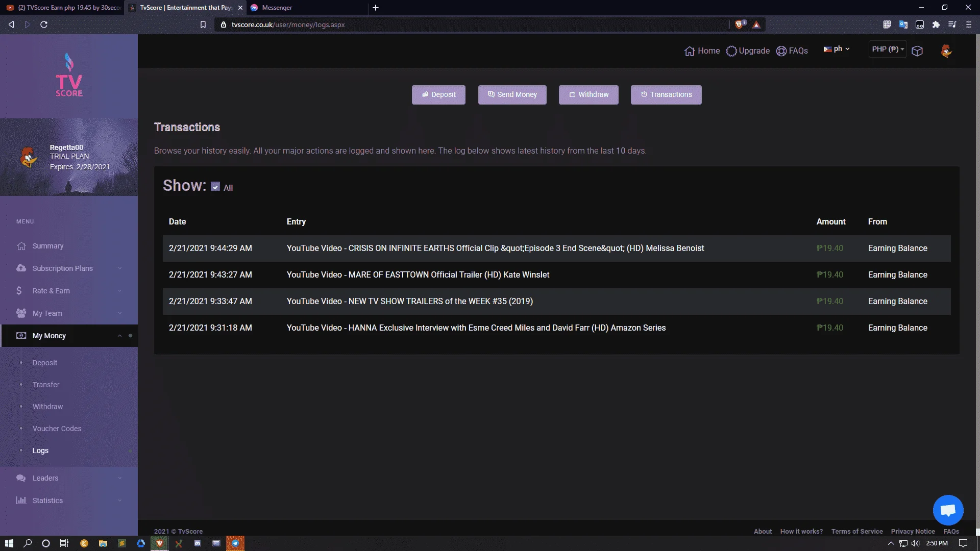The image size is (980, 551).
Task: Open the ph language dropdown
Action: click(837, 49)
